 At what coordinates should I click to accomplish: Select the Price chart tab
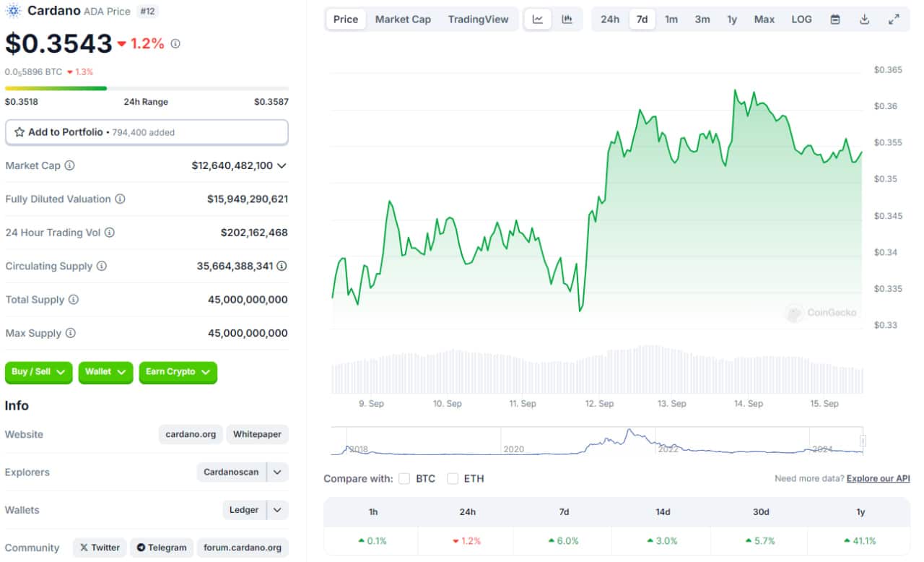coord(346,20)
